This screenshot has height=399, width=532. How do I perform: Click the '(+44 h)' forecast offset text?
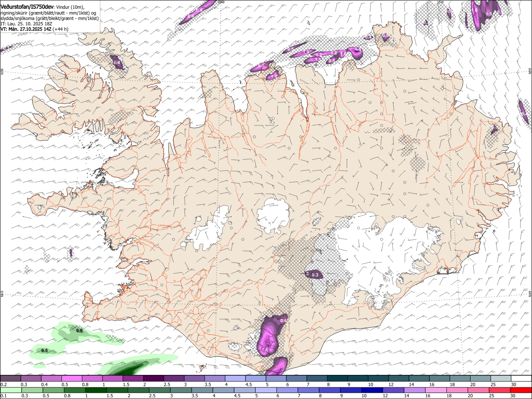61,29
